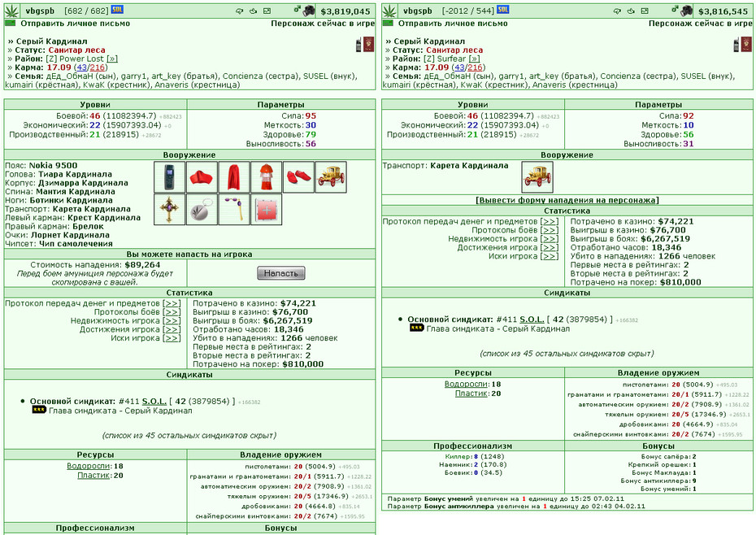Click the Nokia 9500 phone item icon
The image size is (756, 535).
pos(169,177)
